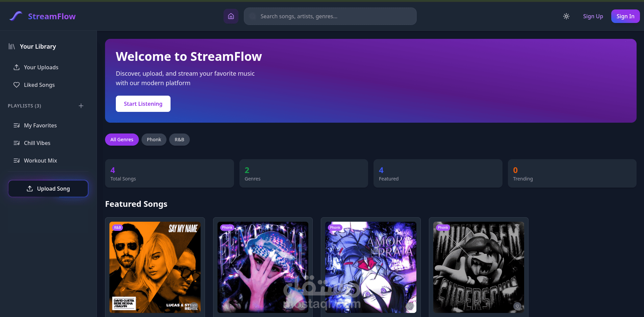644x317 pixels.
Task: Click the Phonk tag on the black-and-white cover
Action: [x=443, y=227]
